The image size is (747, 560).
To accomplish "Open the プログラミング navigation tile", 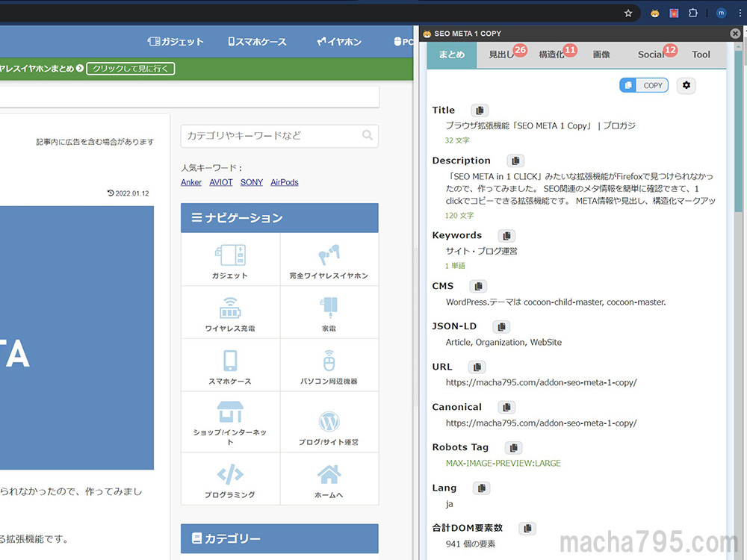I will point(230,479).
